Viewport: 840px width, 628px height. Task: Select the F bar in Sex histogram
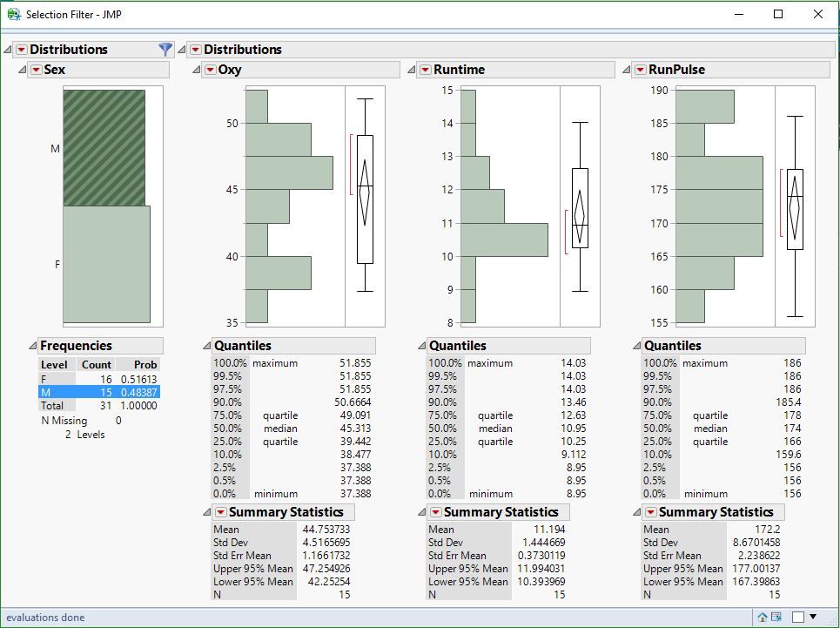pyautogui.click(x=106, y=264)
